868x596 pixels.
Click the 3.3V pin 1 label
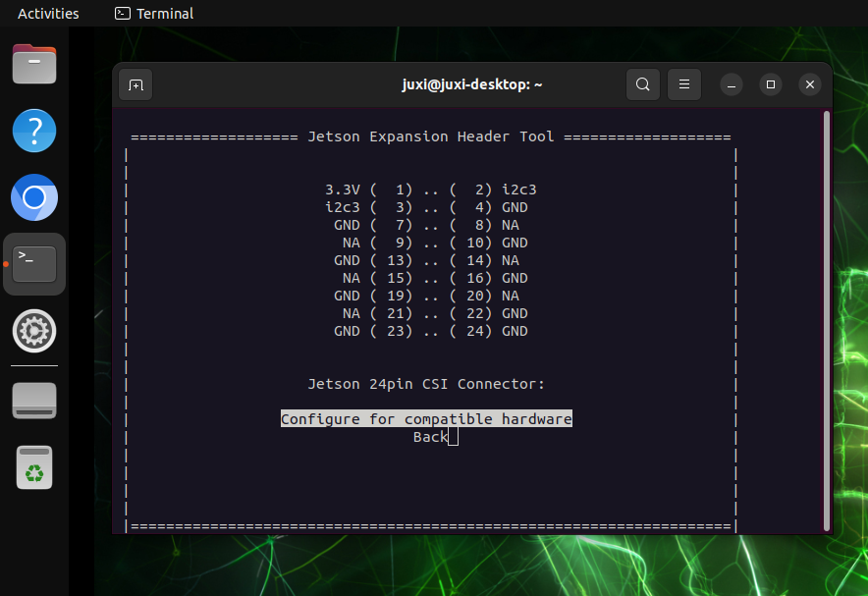pos(342,190)
